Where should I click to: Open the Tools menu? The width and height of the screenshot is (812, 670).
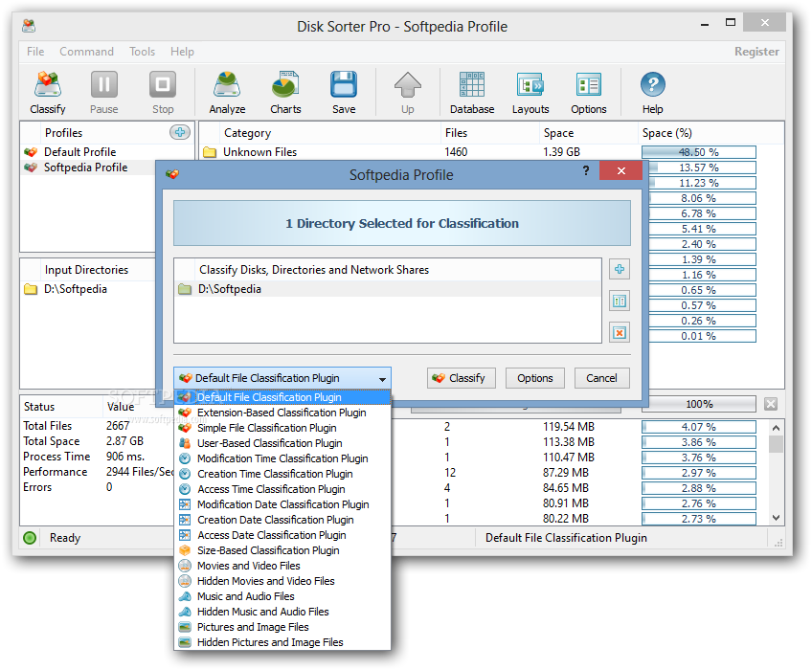[x=142, y=52]
